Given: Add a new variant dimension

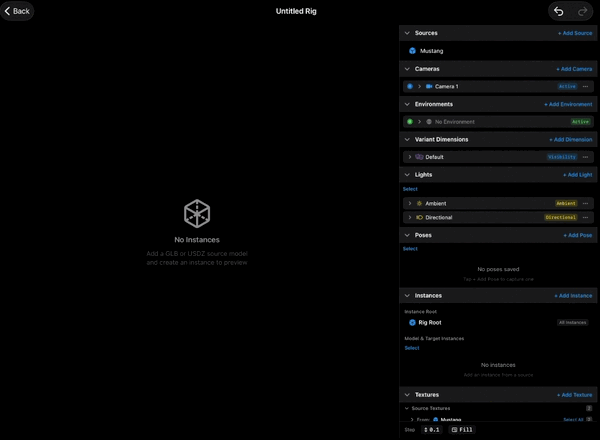Looking at the screenshot, I should pyautogui.click(x=571, y=140).
